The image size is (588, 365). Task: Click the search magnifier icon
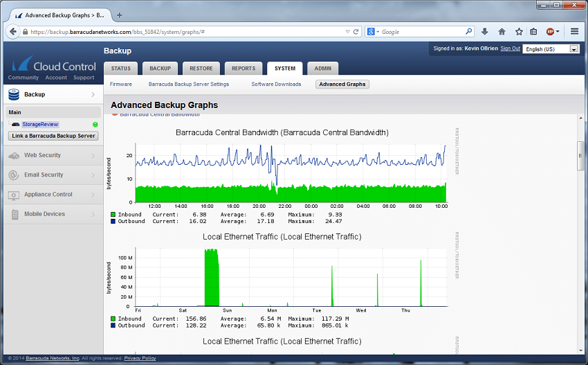tap(468, 32)
